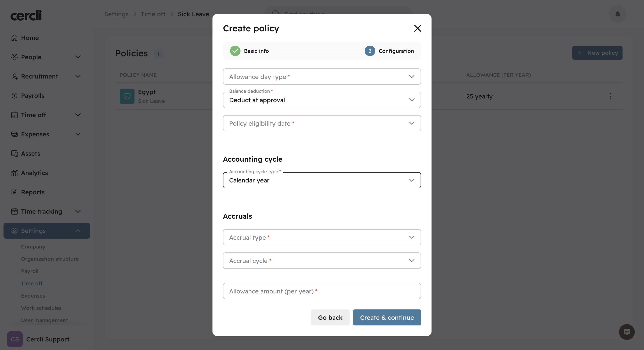Click the notification bell icon
644x350 pixels.
coord(617,14)
